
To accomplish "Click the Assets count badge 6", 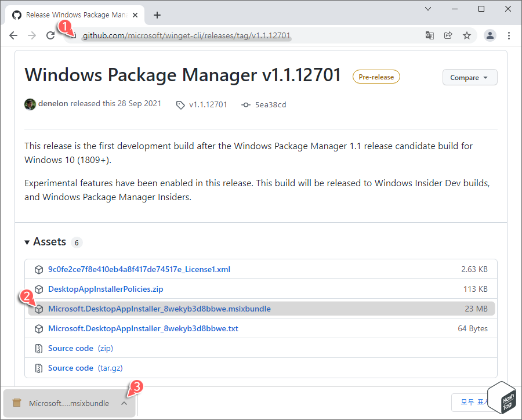I will [x=77, y=242].
